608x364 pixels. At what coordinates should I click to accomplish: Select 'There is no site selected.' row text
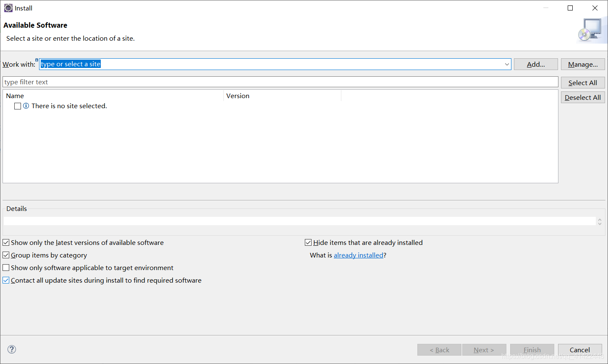tap(69, 106)
